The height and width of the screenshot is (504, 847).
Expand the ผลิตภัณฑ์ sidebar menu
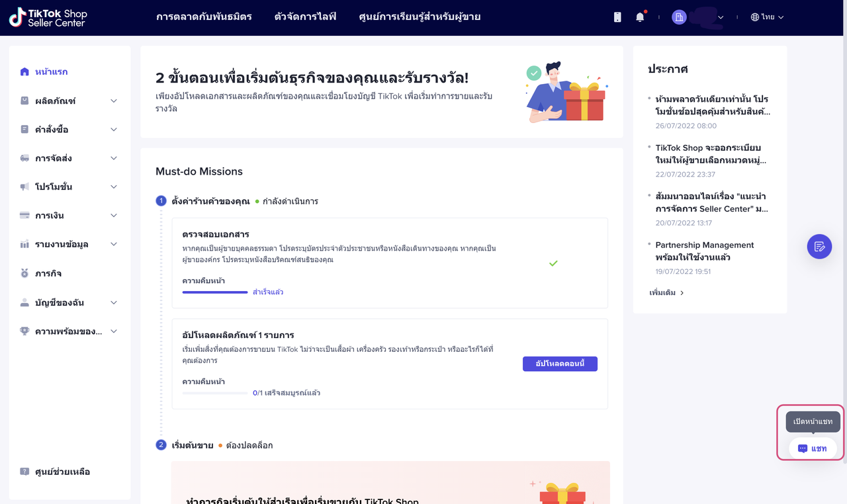(x=113, y=101)
